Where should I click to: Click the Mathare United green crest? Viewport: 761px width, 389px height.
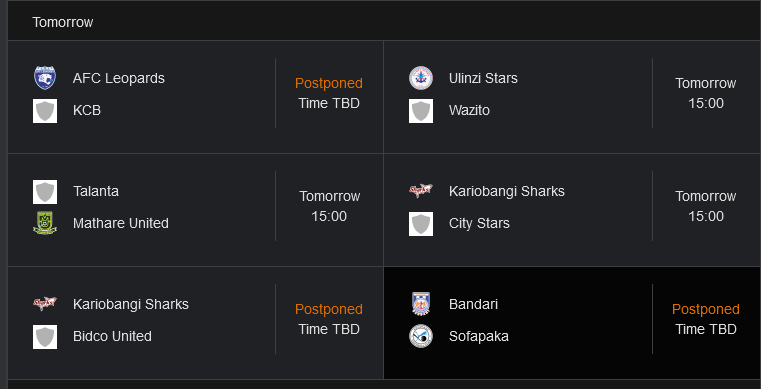[45, 223]
